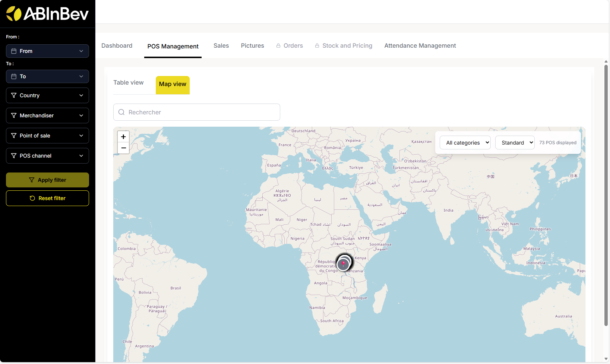The image size is (610, 364).
Task: Open the Attendance Management tab
Action: (420, 46)
